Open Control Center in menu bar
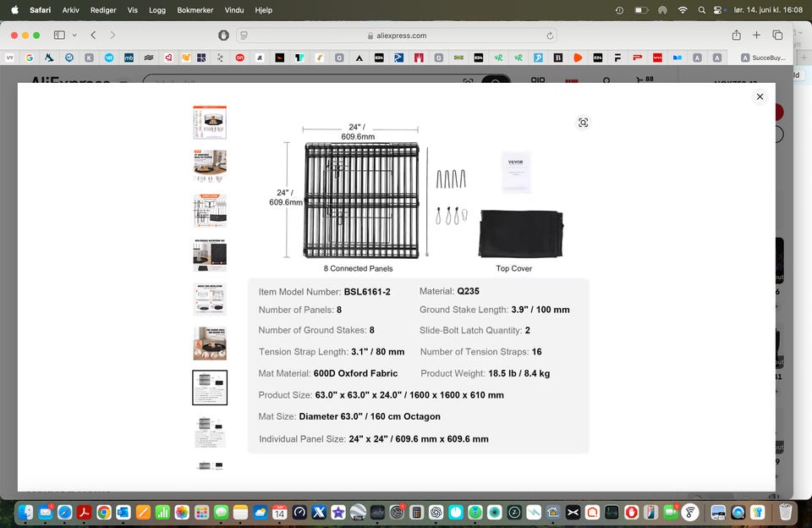 tap(718, 10)
